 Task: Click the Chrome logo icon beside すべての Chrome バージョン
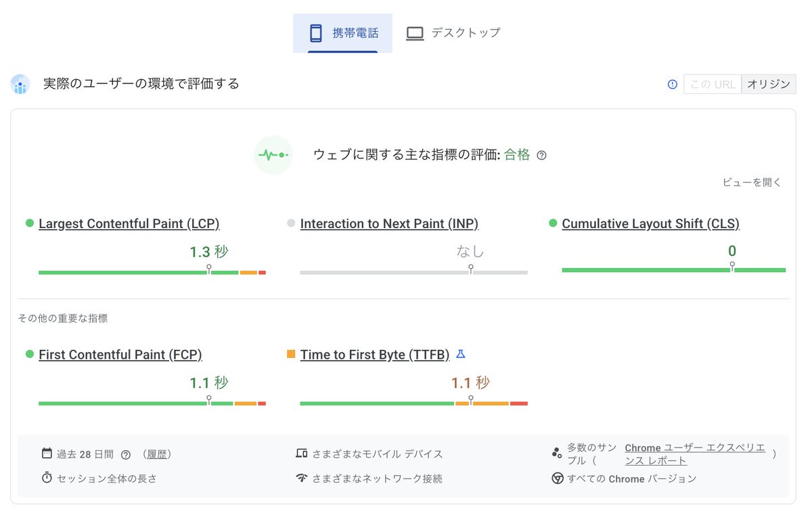point(557,478)
